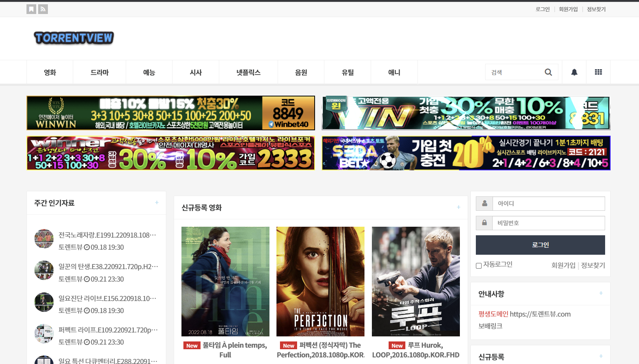
Task: Open notifications bell icon
Action: point(574,72)
